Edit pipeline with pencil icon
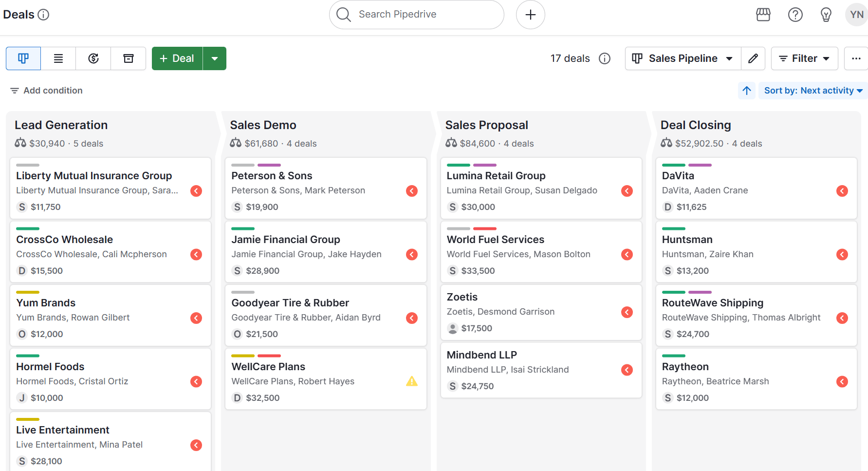 tap(753, 58)
